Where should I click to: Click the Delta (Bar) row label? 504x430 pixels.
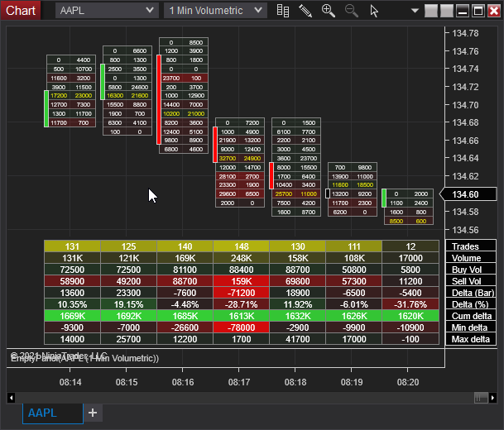click(471, 293)
